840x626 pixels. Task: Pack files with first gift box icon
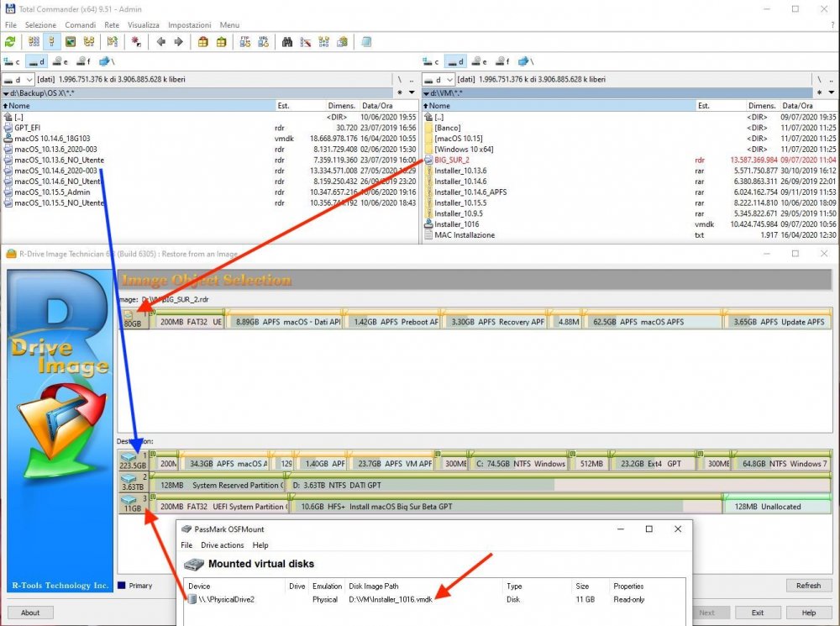pos(203,42)
